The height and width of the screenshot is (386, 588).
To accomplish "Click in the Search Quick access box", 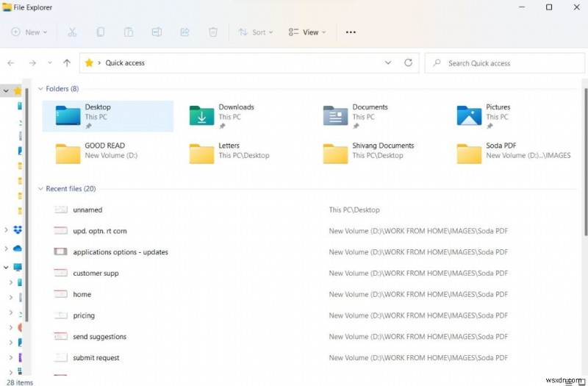I will 504,63.
